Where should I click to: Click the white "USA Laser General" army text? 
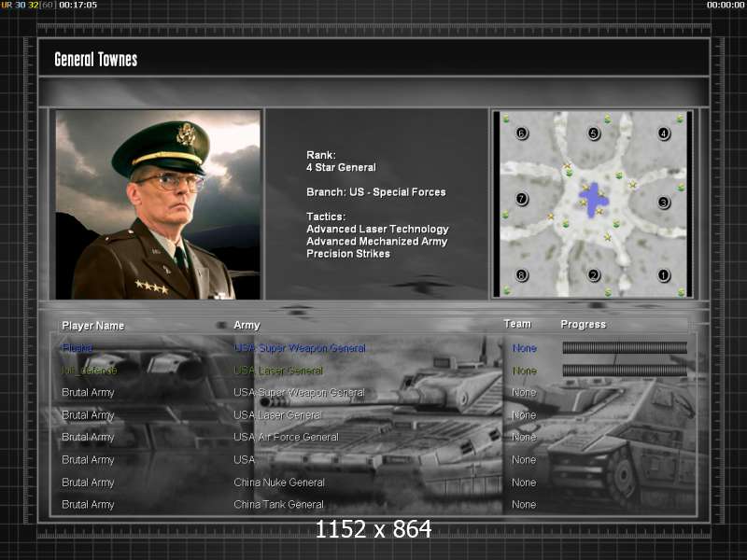click(277, 415)
